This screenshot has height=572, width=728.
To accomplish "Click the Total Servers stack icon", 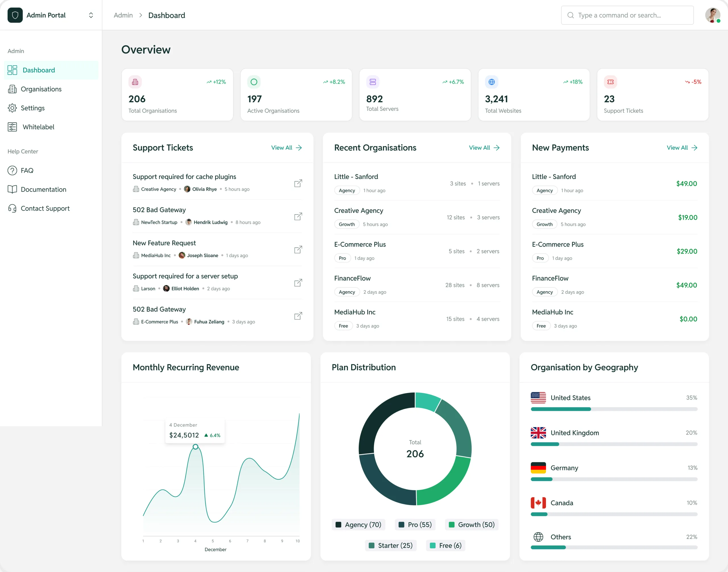I will (373, 81).
